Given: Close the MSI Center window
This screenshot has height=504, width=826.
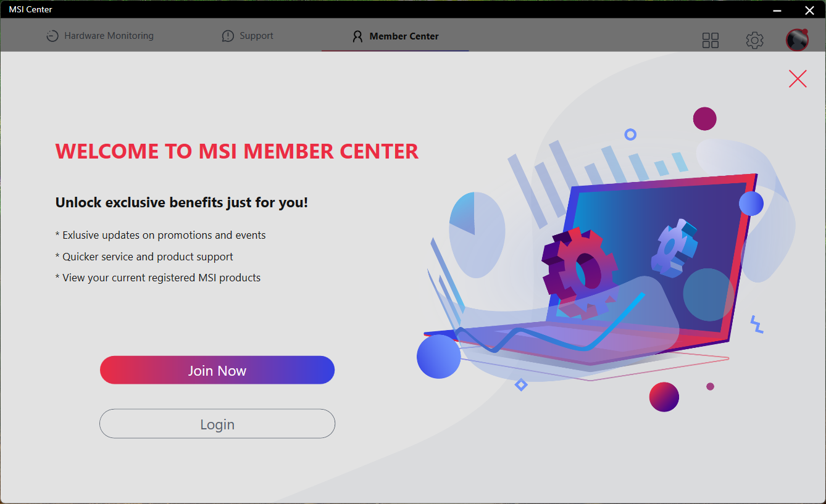Looking at the screenshot, I should [x=809, y=9].
